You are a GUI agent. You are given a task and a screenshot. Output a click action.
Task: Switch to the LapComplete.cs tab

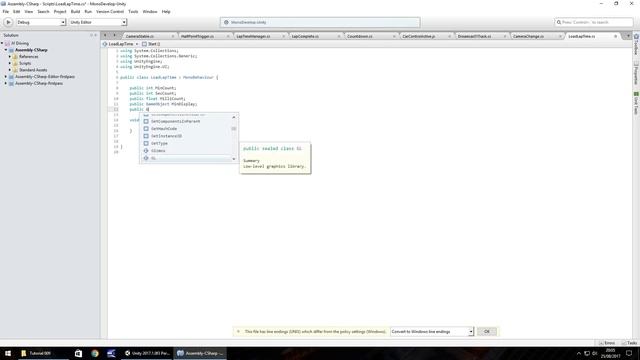305,36
